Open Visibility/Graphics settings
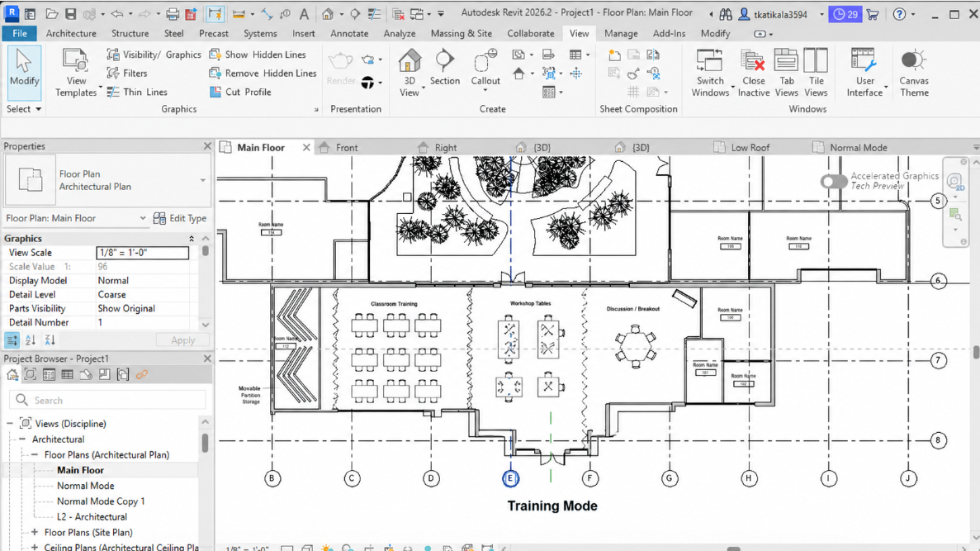This screenshot has height=551, width=980. click(x=154, y=55)
